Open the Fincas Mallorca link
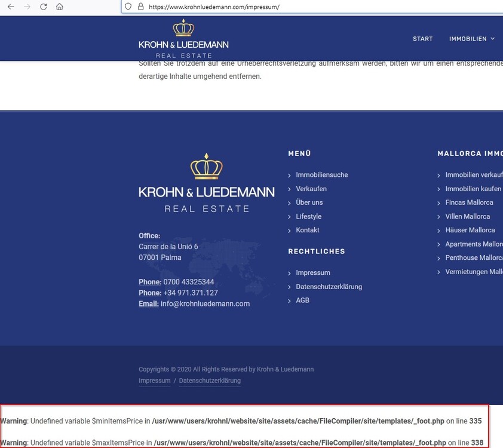Viewport: 503px width, 448px height. [469, 202]
